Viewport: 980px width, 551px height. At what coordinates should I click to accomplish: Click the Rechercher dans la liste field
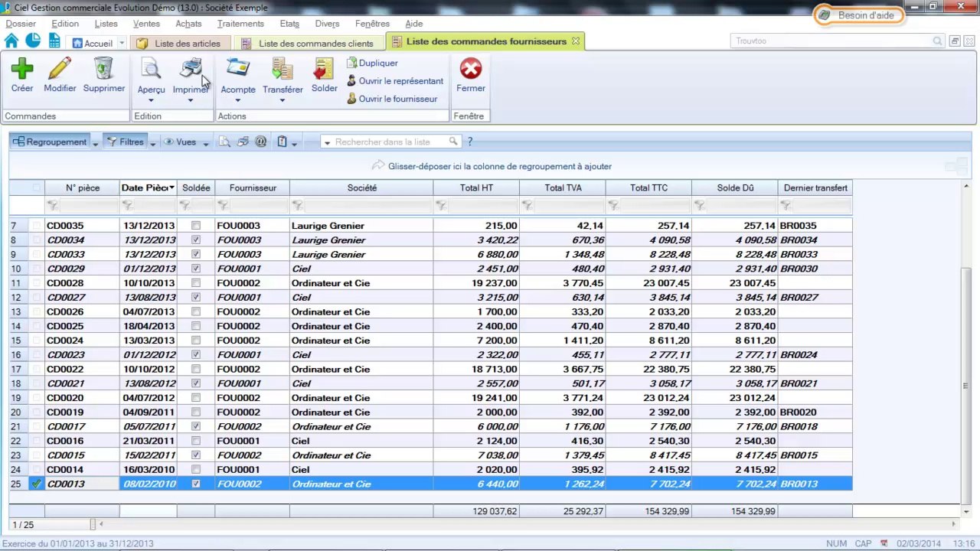tap(390, 142)
